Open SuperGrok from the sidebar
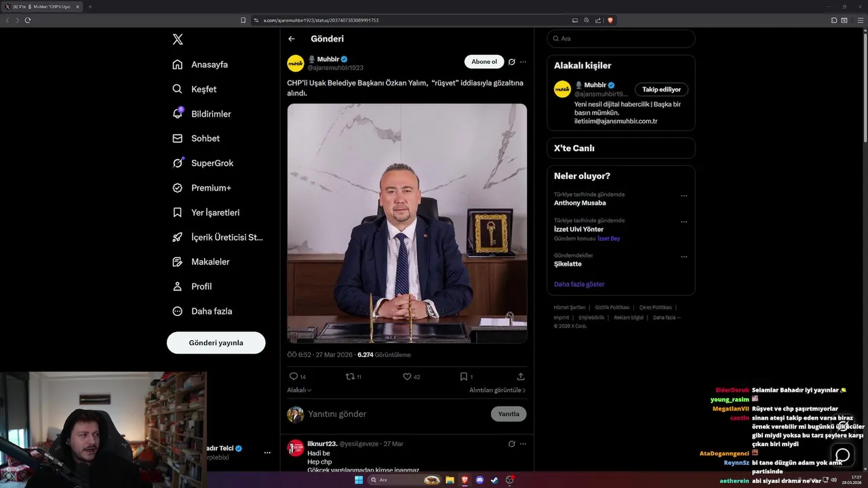Screen dimensions: 868x488 pyautogui.click(x=203, y=163)
